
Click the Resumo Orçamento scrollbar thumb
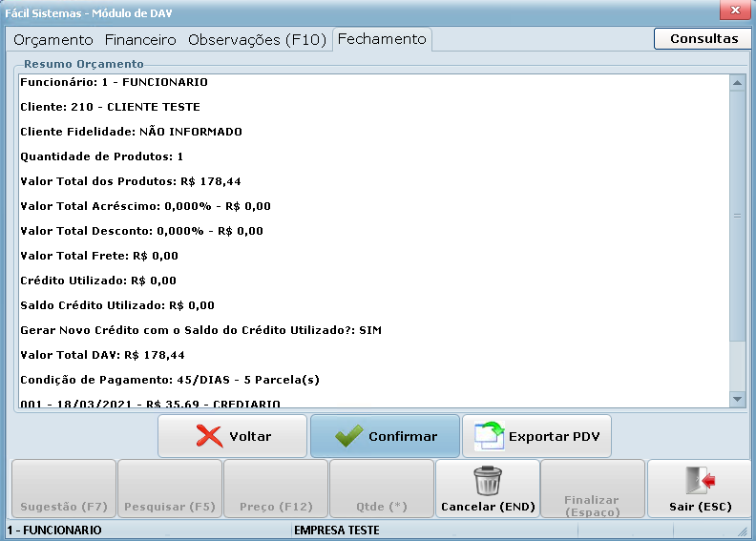(737, 217)
